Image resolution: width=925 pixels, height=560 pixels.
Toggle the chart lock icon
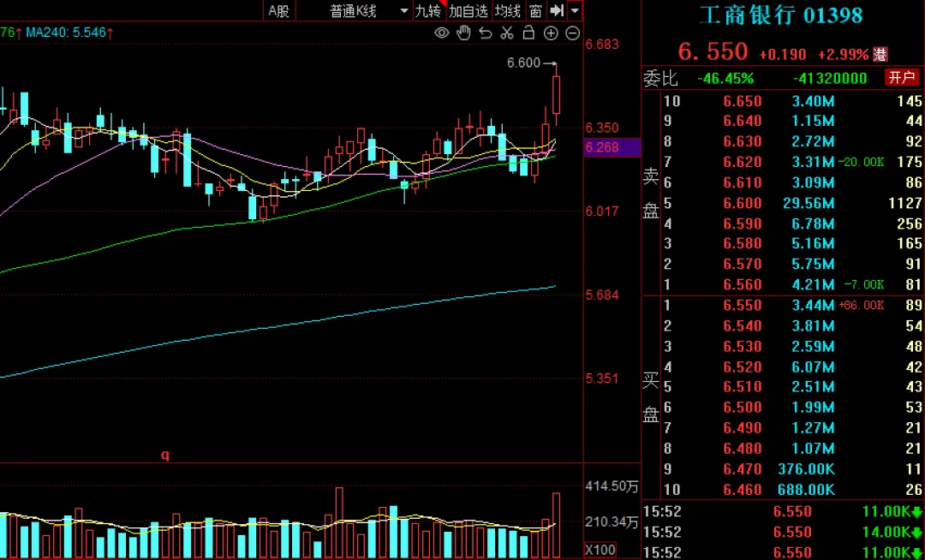click(x=528, y=33)
